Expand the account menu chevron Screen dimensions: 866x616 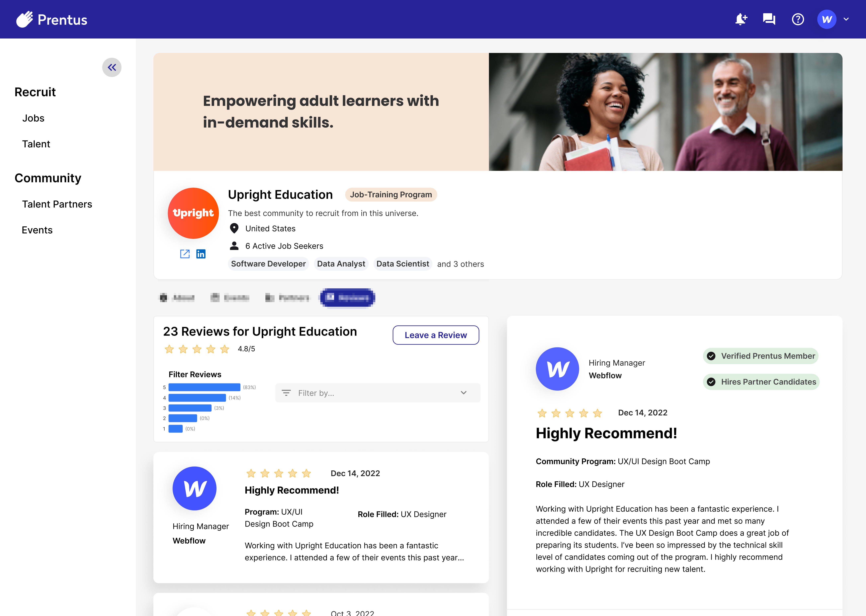click(846, 19)
